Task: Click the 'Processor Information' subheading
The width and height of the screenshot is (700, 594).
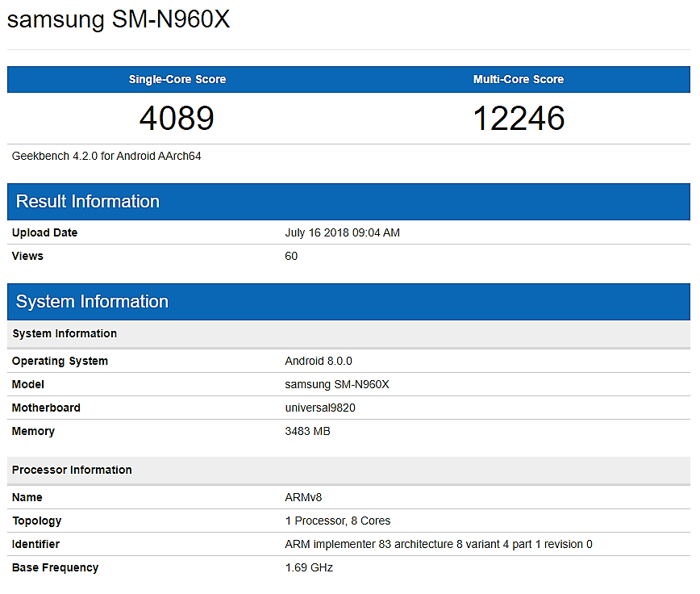Action: [348, 470]
